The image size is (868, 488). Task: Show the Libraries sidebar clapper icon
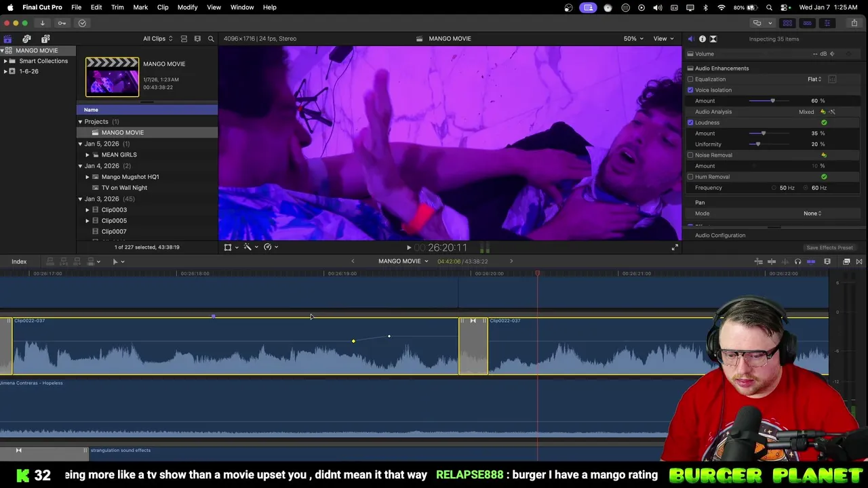(x=7, y=39)
